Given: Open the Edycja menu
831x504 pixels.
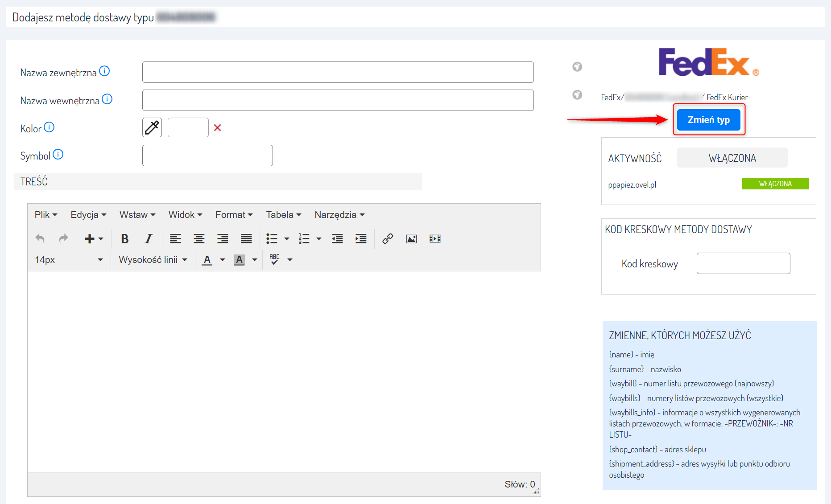Looking at the screenshot, I should pos(88,215).
